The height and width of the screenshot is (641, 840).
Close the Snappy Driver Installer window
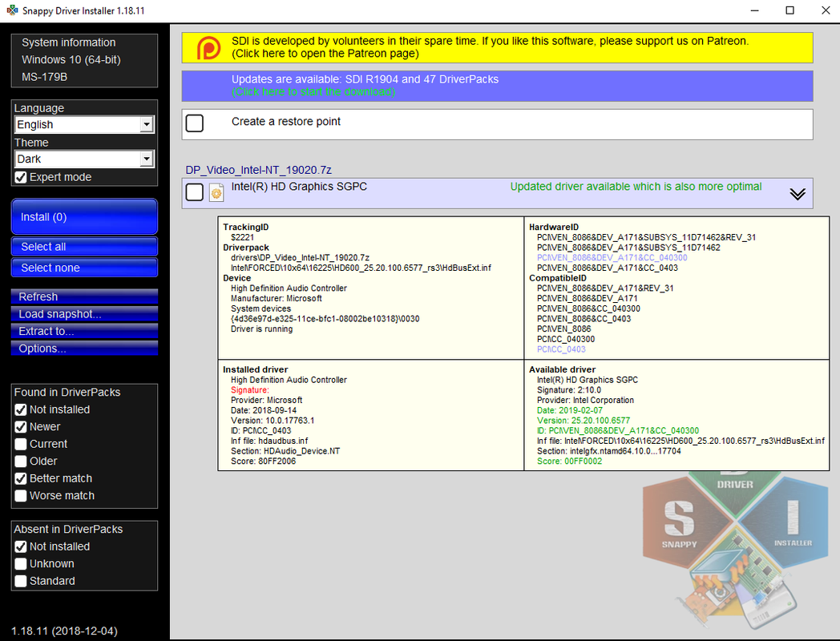[826, 10]
